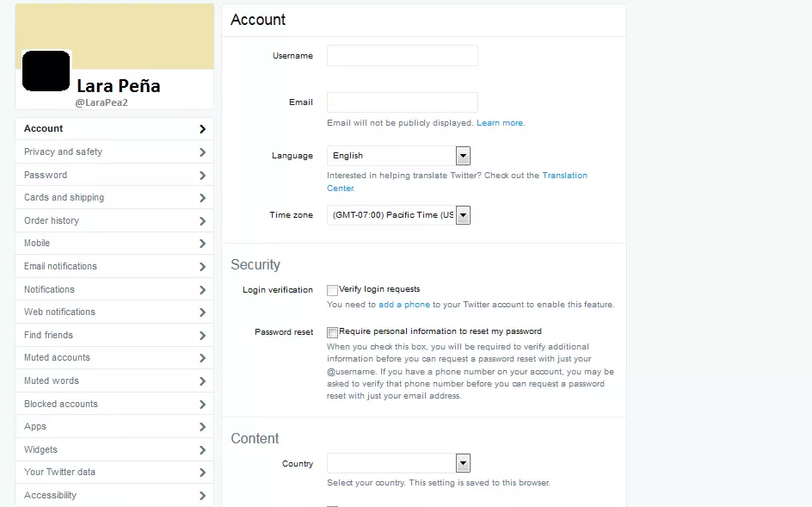
Task: Click the Username input field
Action: pyautogui.click(x=403, y=55)
